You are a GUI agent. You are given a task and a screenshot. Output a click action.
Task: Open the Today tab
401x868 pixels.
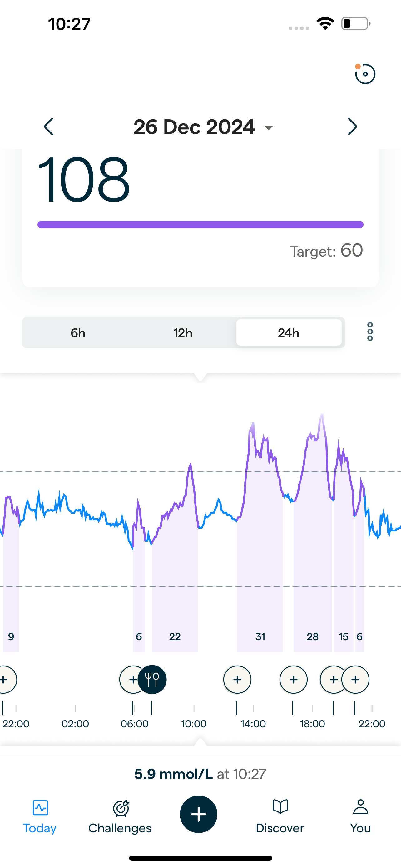40,816
